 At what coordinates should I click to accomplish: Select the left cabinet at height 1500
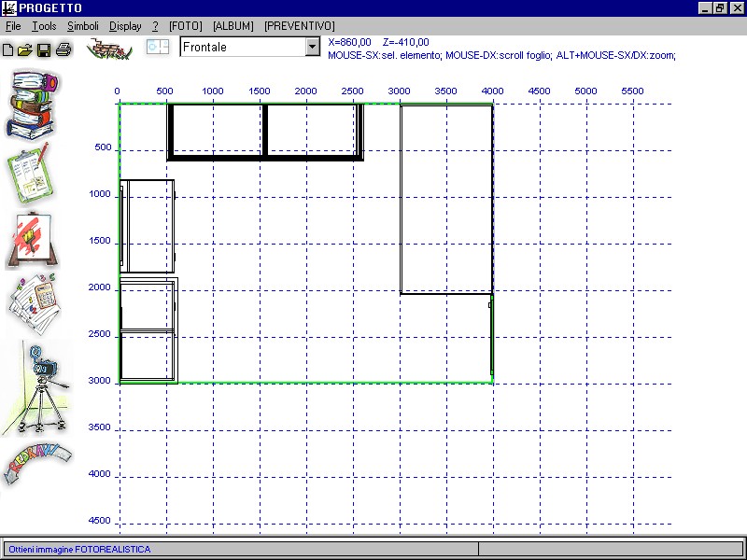click(x=148, y=226)
